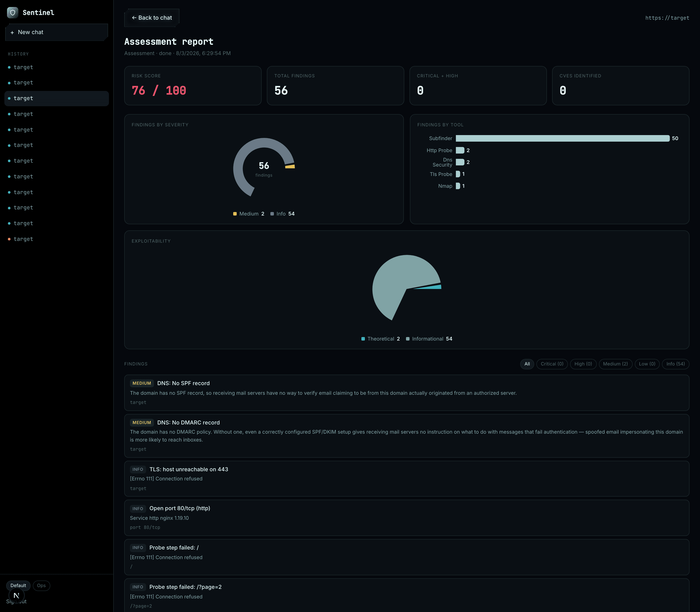Image resolution: width=700 pixels, height=612 pixels.
Task: Open the highlighted target history item
Action: 57,98
